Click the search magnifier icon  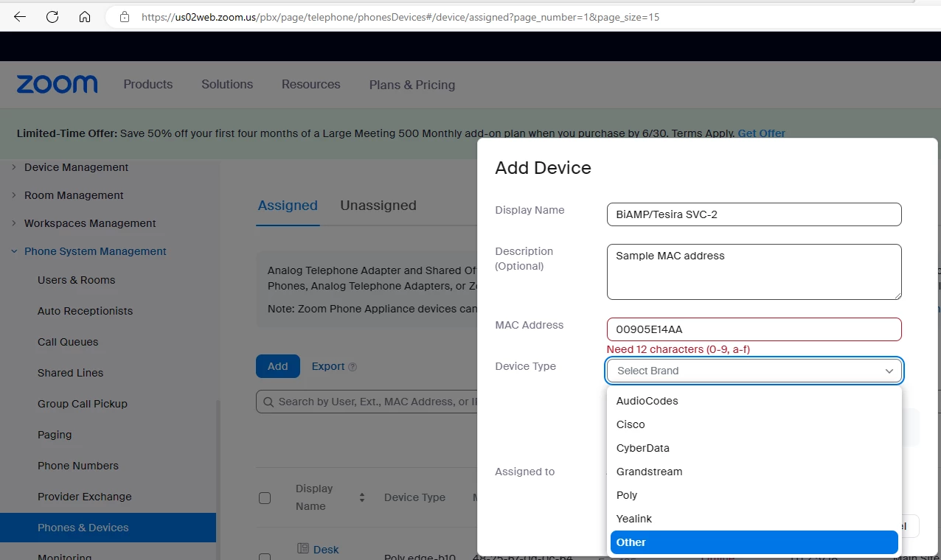coord(268,402)
